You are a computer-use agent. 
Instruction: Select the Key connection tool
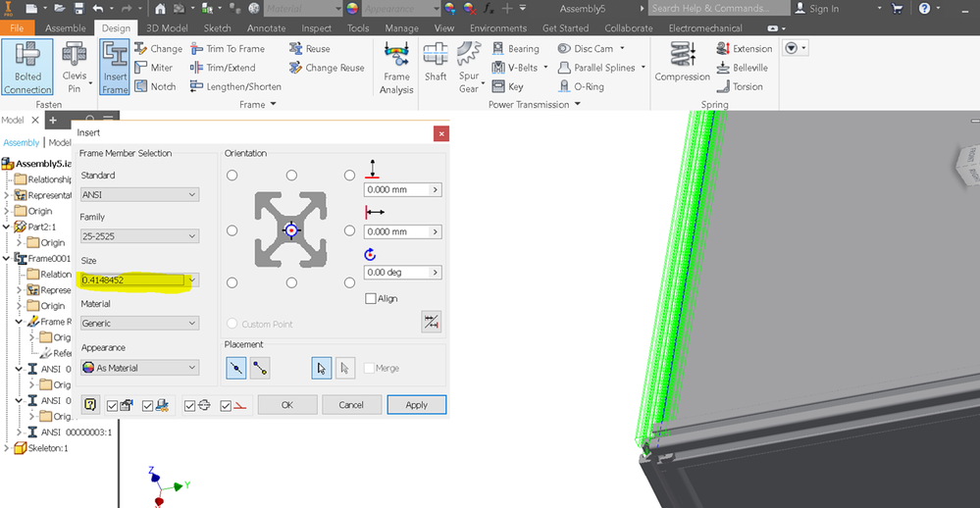click(507, 86)
